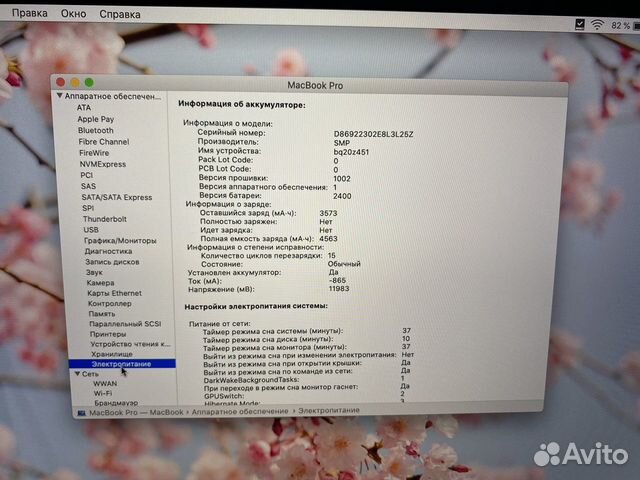Click the green zoom window button
Image resolution: width=640 pixels, height=480 pixels.
click(89, 82)
